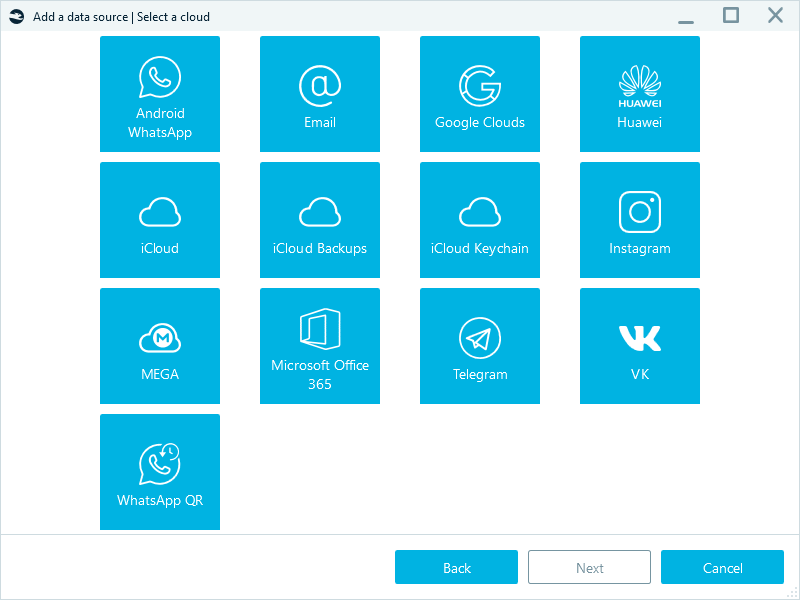Screen dimensions: 800x600
Task: Select iCloud Backups tile
Action: coord(320,220)
